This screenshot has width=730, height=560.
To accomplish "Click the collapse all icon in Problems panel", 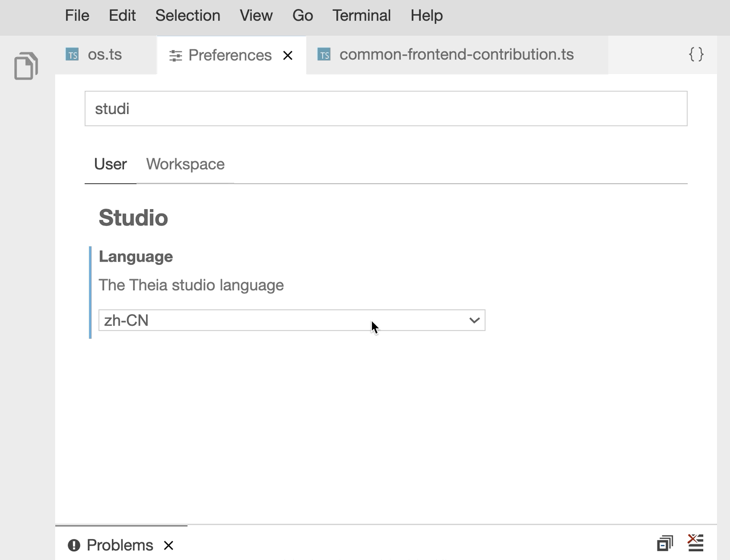I will [665, 543].
